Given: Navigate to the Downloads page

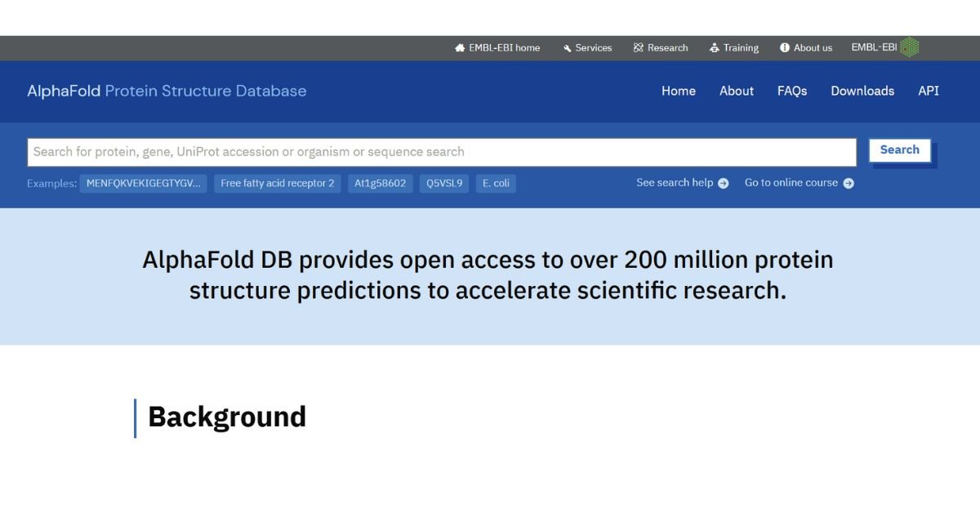Looking at the screenshot, I should pos(862,91).
